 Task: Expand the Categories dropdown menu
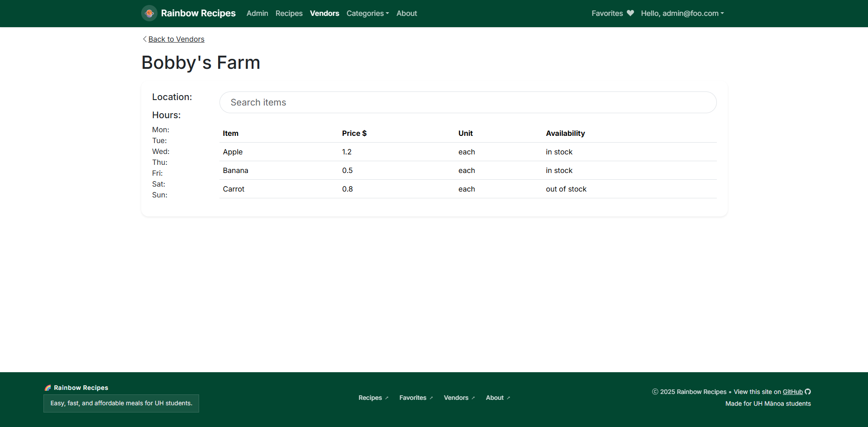pyautogui.click(x=367, y=14)
